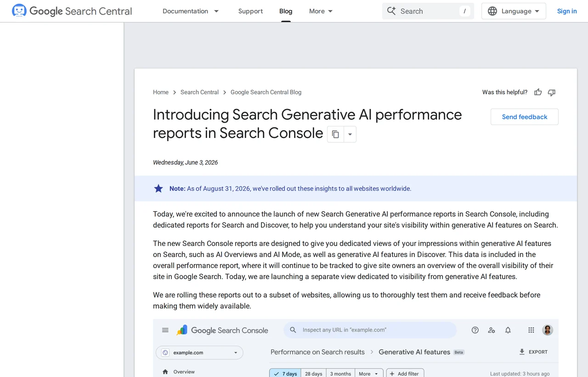Open the Google Search Central Blog breadcrumb
This screenshot has height=377, width=588.
(266, 92)
